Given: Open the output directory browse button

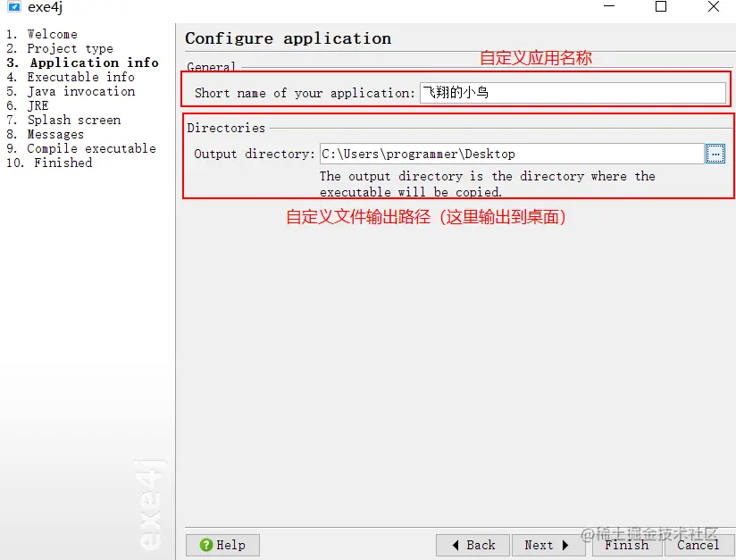Looking at the screenshot, I should pyautogui.click(x=715, y=154).
